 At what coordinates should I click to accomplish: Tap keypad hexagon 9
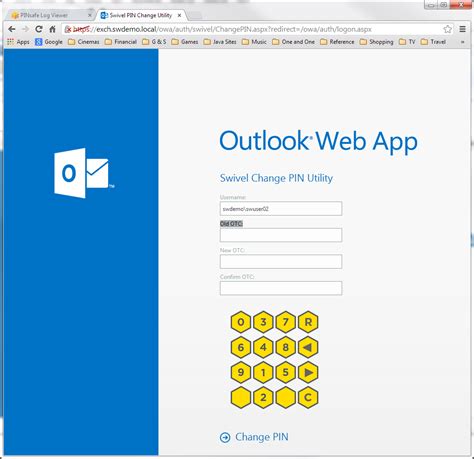pyautogui.click(x=241, y=372)
